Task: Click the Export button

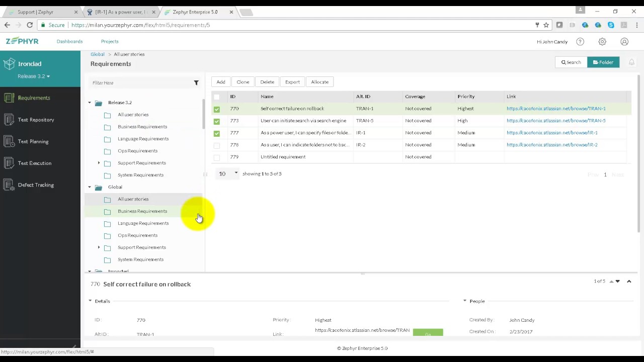Action: (292, 82)
